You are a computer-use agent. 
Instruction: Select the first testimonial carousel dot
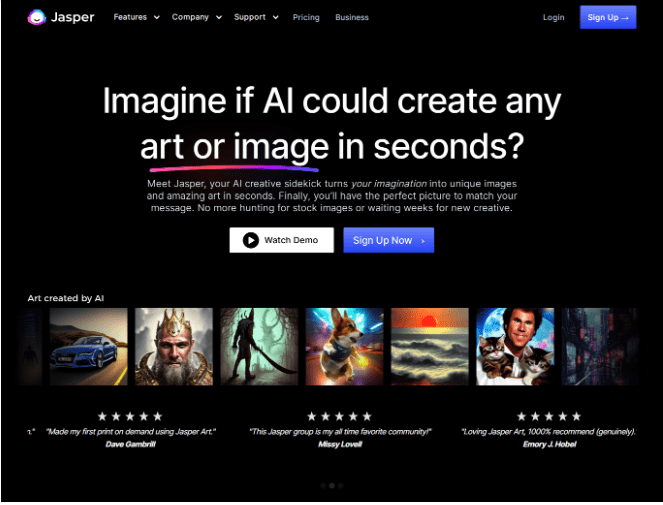[323, 486]
